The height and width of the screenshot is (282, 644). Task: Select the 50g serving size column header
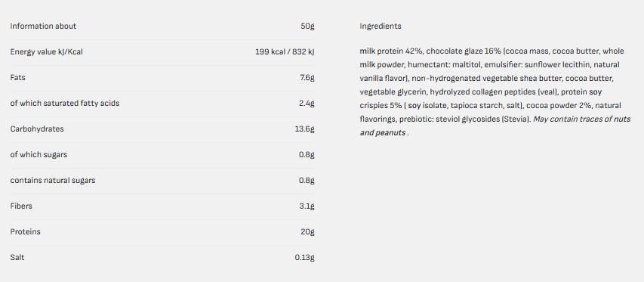click(x=307, y=26)
